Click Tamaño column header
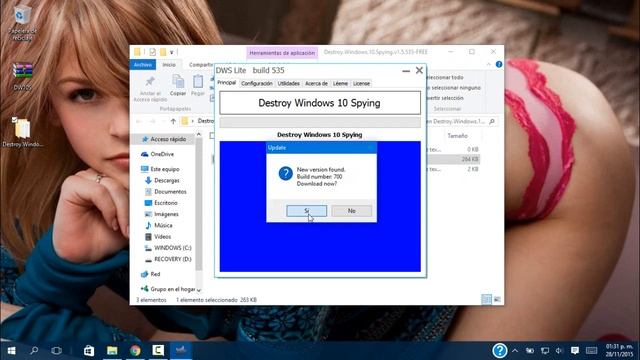The width and height of the screenshot is (640, 360). 458,136
